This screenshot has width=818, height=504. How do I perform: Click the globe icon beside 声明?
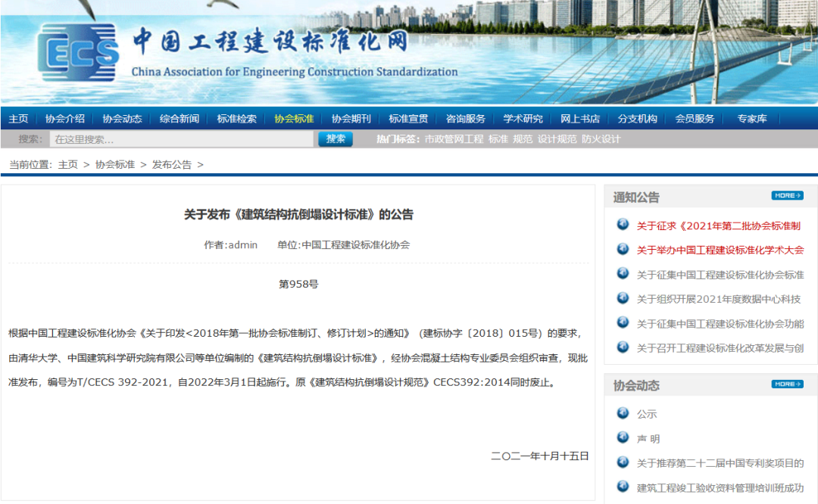(x=623, y=438)
